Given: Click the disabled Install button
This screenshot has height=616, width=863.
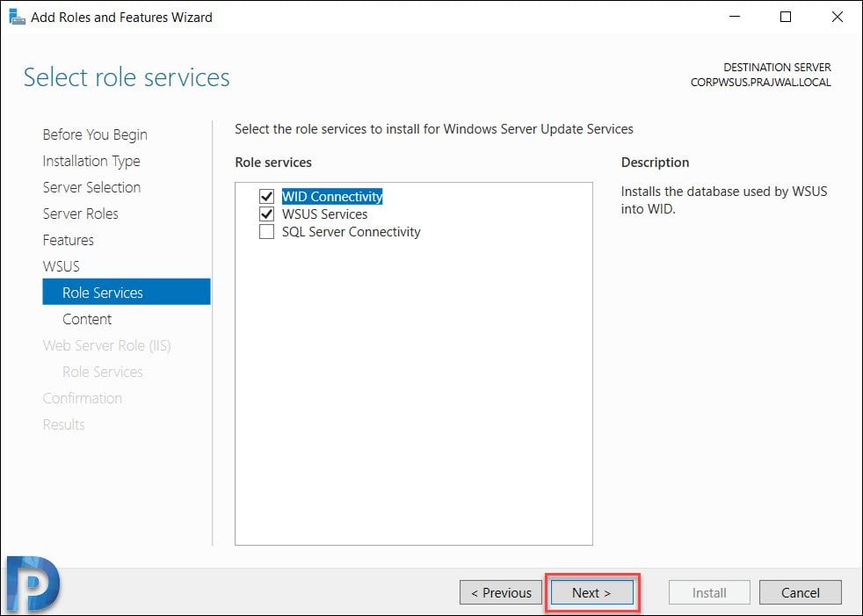Looking at the screenshot, I should [x=709, y=593].
